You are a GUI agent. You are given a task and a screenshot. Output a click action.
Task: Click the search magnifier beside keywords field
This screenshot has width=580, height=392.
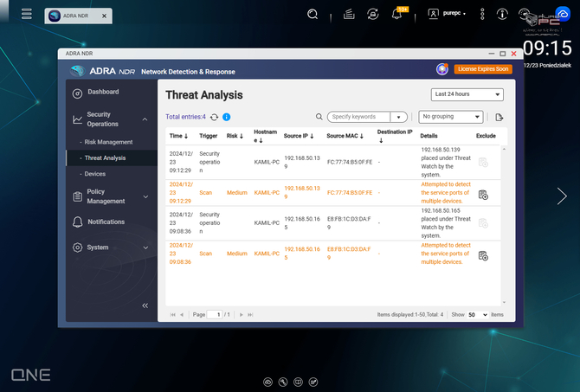[x=319, y=117]
